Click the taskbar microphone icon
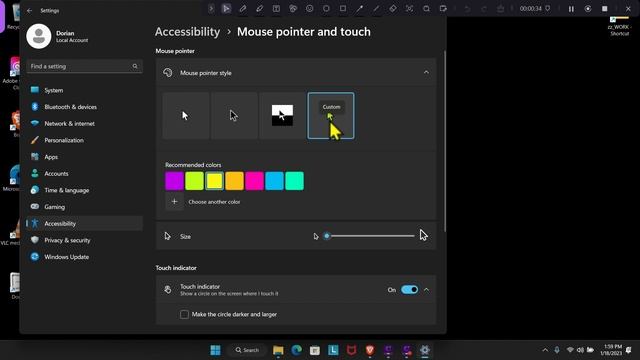640x360 pixels. click(x=557, y=350)
